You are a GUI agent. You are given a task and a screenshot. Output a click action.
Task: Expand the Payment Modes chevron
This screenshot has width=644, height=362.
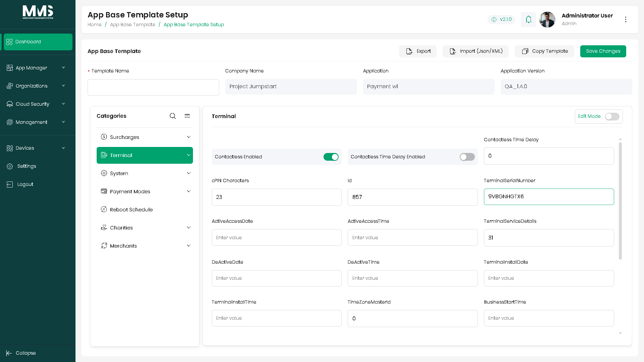coord(189,191)
